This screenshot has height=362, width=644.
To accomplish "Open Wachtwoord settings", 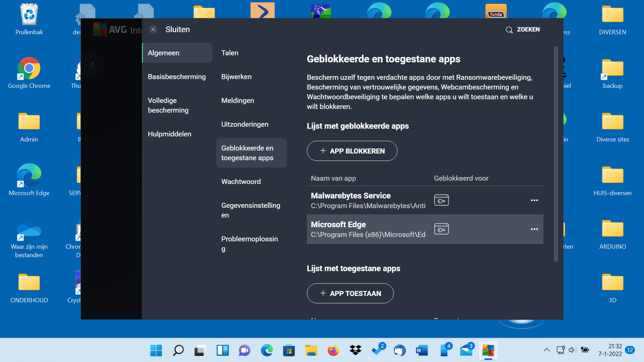I will tap(241, 182).
